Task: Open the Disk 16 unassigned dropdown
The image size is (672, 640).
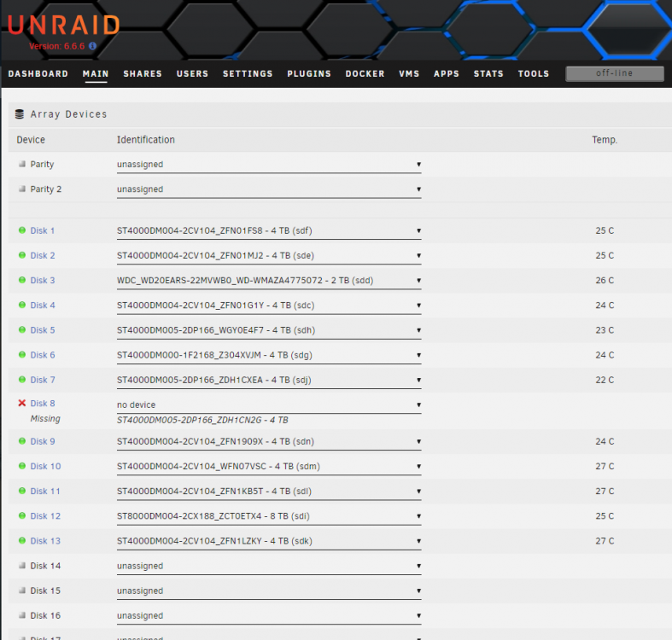Action: coord(269,616)
